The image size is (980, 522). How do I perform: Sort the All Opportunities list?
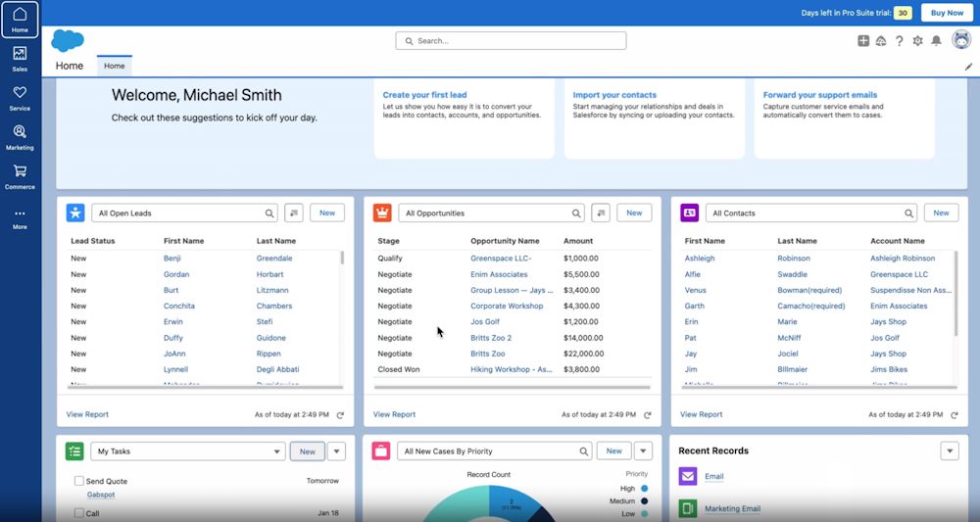tap(601, 213)
